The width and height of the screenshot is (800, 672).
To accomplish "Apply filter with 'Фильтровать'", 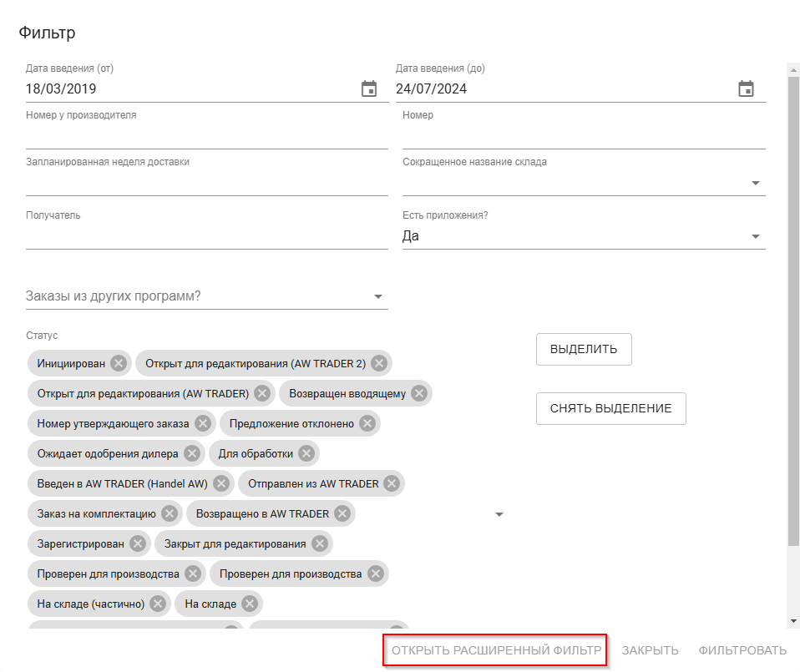I will pos(742,650).
